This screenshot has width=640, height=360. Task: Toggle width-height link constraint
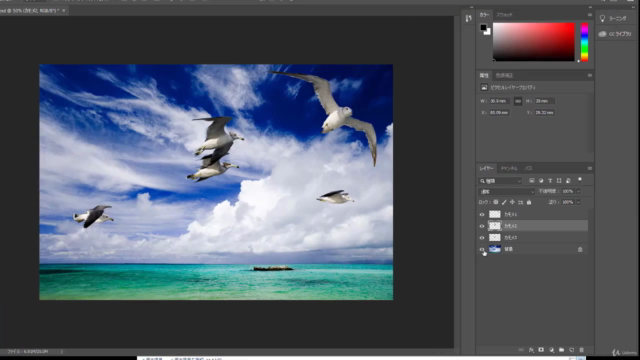pos(518,101)
